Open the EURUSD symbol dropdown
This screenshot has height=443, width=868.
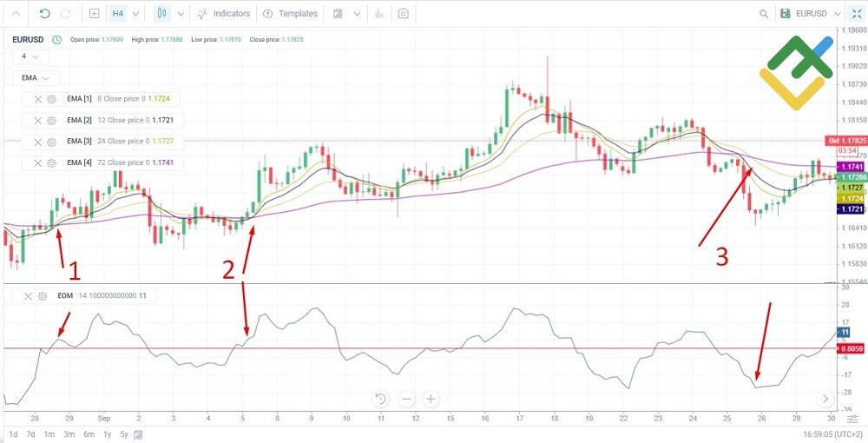click(819, 14)
